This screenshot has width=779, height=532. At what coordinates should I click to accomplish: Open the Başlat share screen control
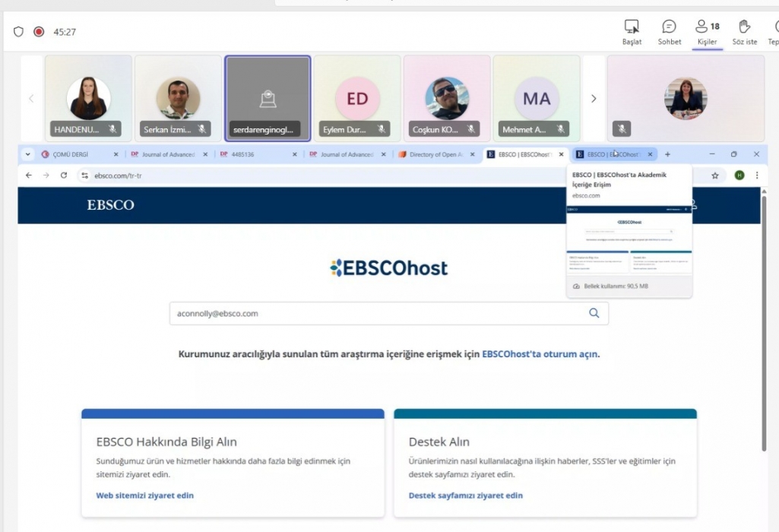(x=632, y=32)
